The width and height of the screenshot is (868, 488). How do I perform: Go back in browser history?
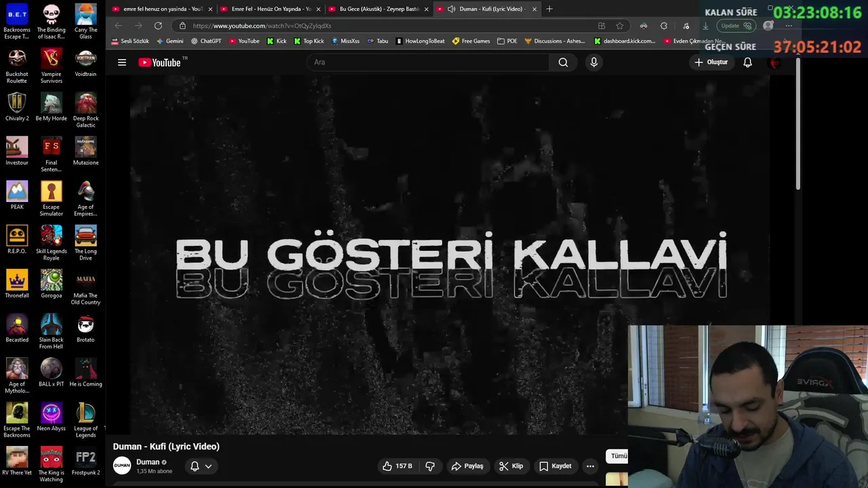tap(118, 26)
